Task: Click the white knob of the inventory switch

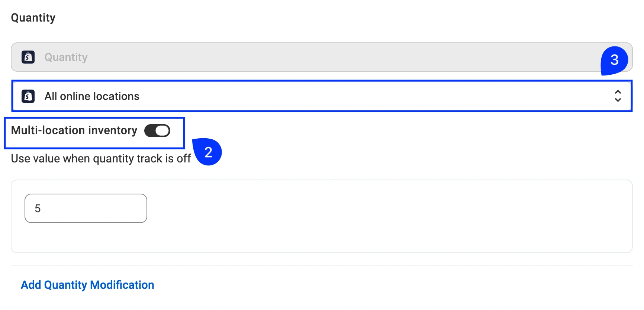Action: [162, 131]
